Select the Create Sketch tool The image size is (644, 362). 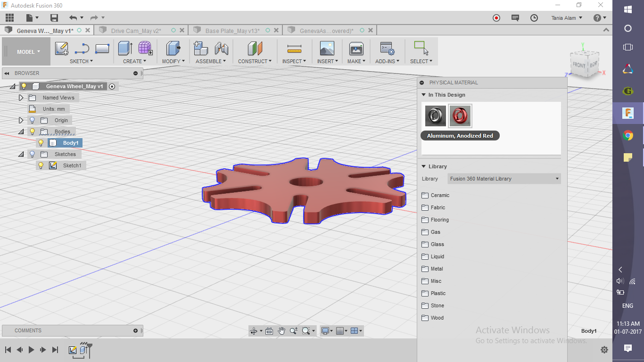tap(62, 48)
